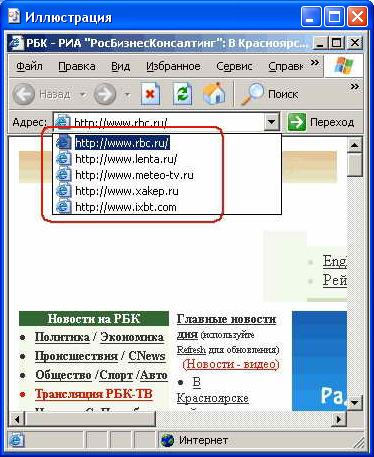Open the Красноярске news link
The height and width of the screenshot is (457, 374).
[x=212, y=398]
